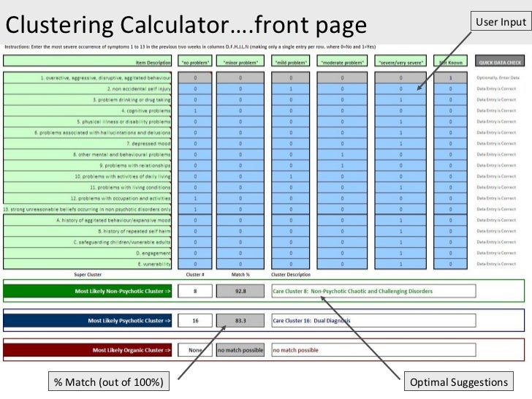Select the match percent cell showing 92.8
Screen dimensions: 532x399
pos(240,291)
